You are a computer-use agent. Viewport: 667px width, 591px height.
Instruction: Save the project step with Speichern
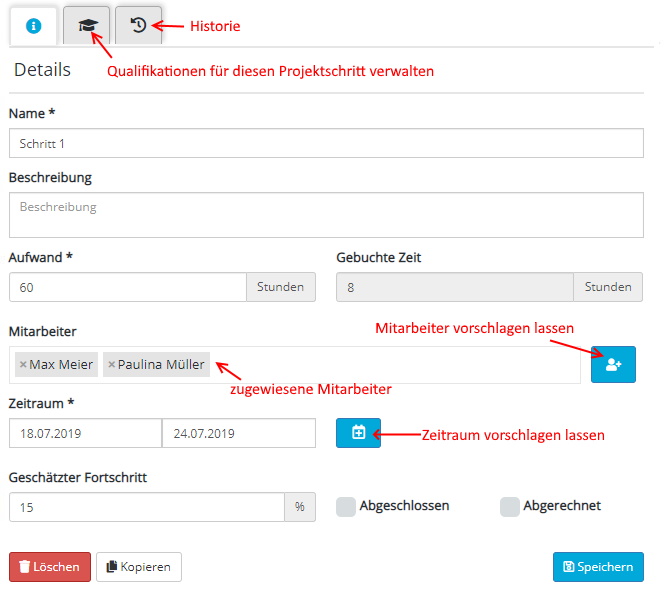598,567
